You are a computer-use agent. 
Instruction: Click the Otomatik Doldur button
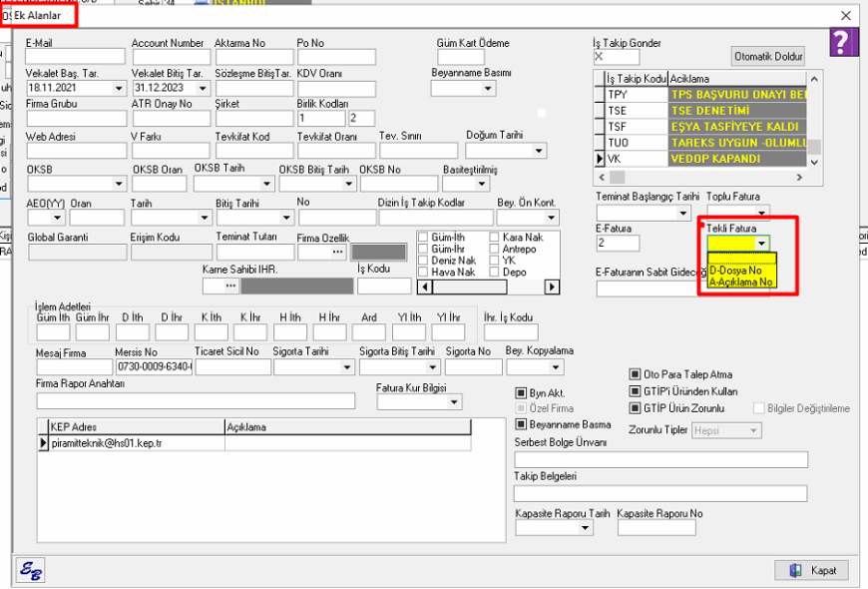tap(768, 57)
